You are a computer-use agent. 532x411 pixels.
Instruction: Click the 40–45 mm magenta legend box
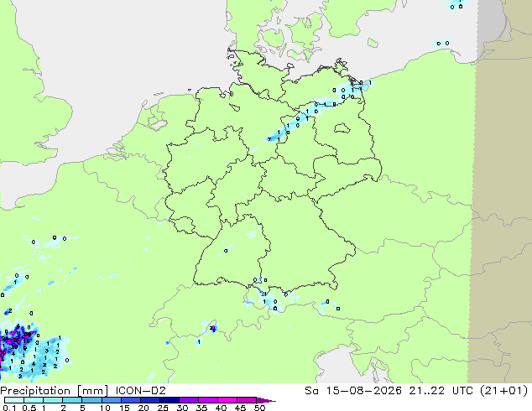click(x=227, y=400)
